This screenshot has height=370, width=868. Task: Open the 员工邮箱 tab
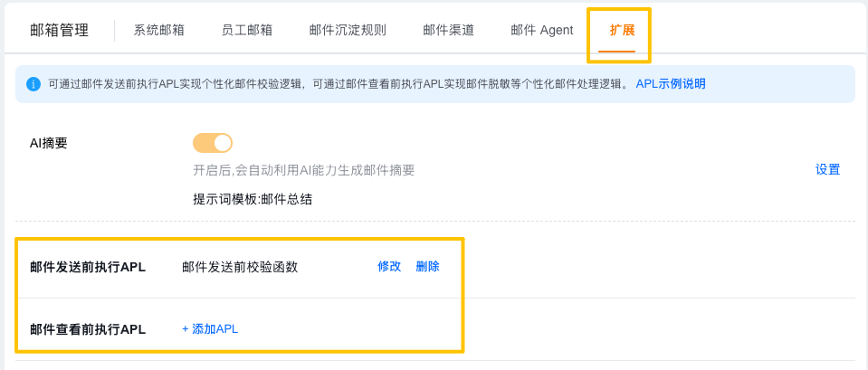pos(247,31)
